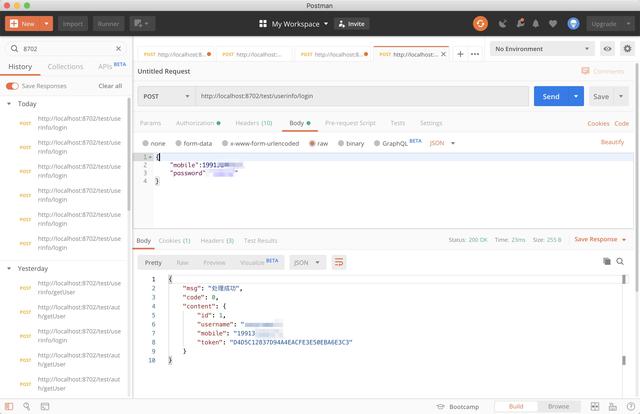Select the raw body type
The height and width of the screenshot is (414, 640).
(318, 143)
